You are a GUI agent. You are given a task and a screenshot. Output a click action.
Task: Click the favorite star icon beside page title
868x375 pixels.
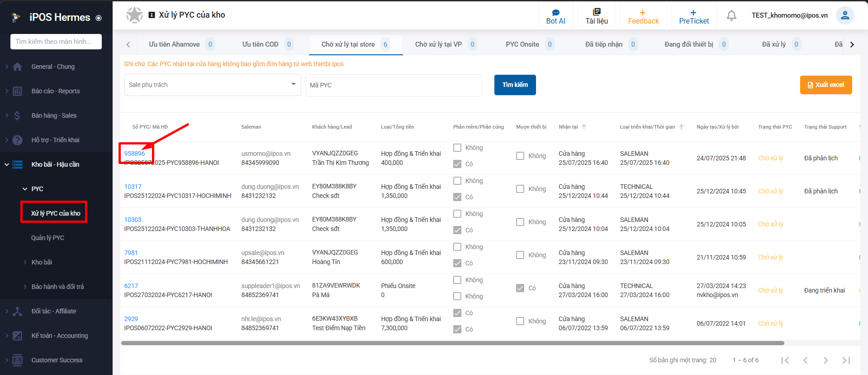pos(134,15)
